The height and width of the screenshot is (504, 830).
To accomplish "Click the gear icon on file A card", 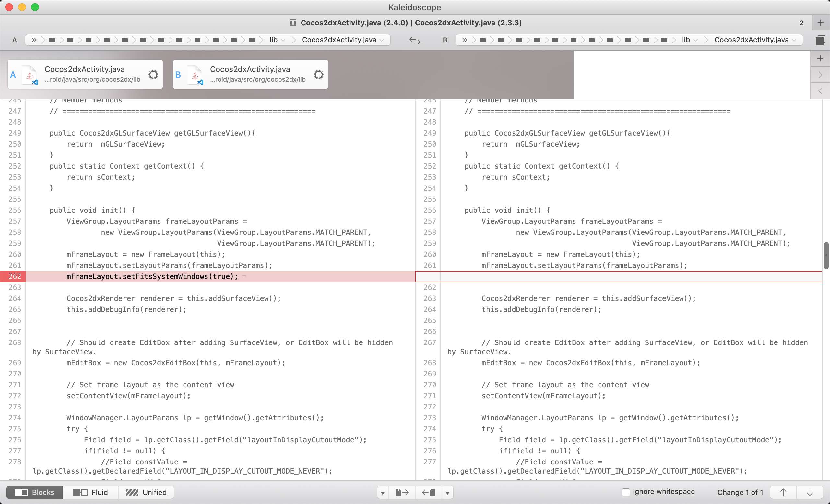I will (153, 75).
